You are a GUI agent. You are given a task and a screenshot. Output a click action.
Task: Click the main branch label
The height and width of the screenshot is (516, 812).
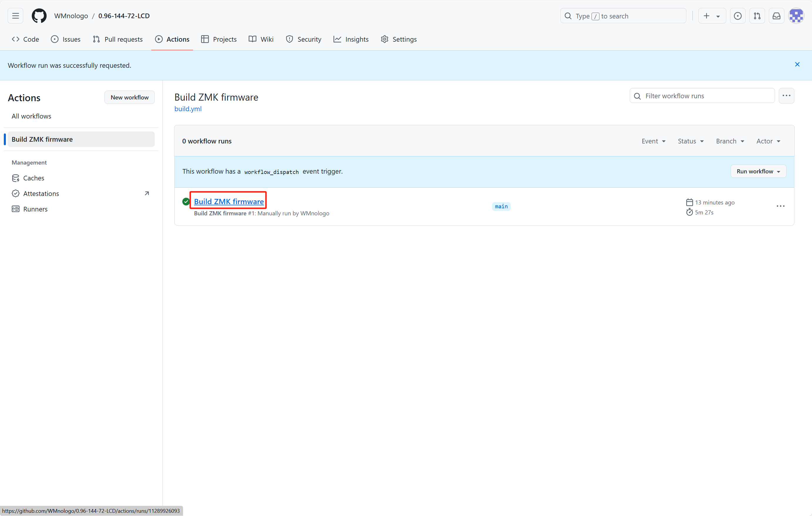(501, 206)
